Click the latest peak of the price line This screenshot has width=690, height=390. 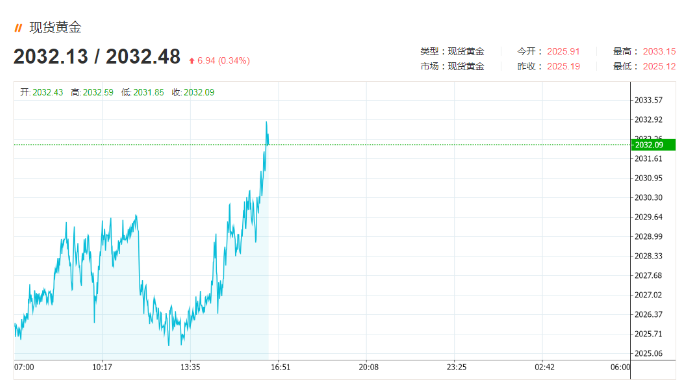coord(266,122)
